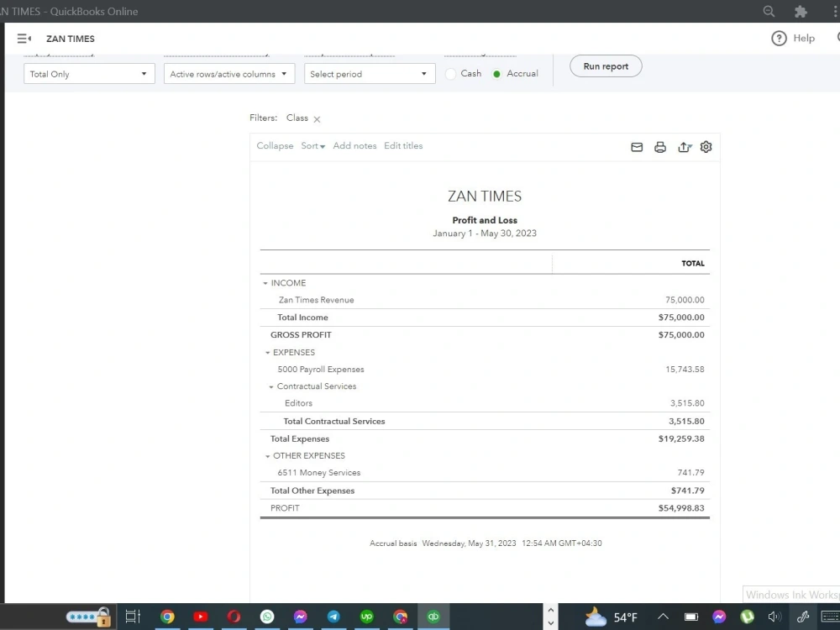Click the taskbar overflow up arrow
This screenshot has width=840, height=630.
pos(550,610)
